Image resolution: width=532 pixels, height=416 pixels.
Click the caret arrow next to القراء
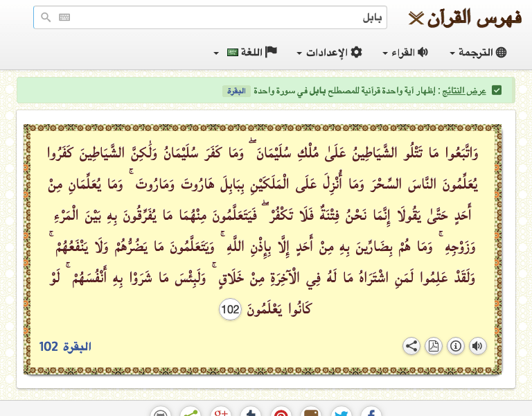[x=385, y=53]
